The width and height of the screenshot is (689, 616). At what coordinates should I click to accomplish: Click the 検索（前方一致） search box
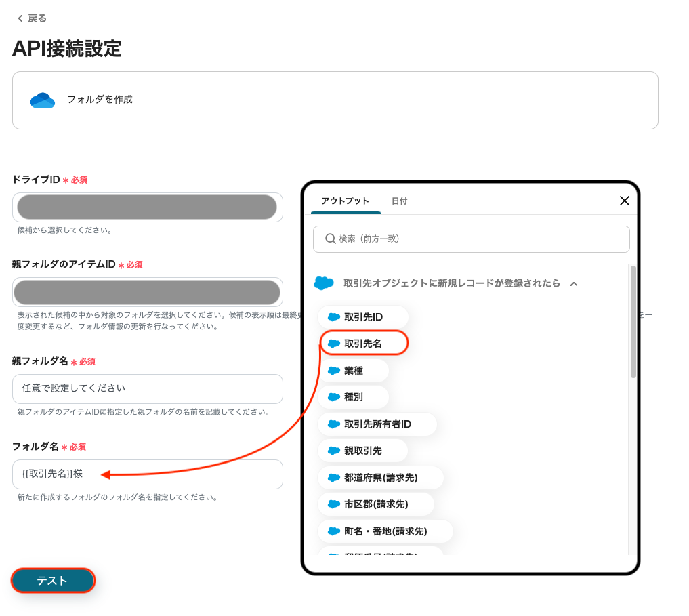click(471, 239)
